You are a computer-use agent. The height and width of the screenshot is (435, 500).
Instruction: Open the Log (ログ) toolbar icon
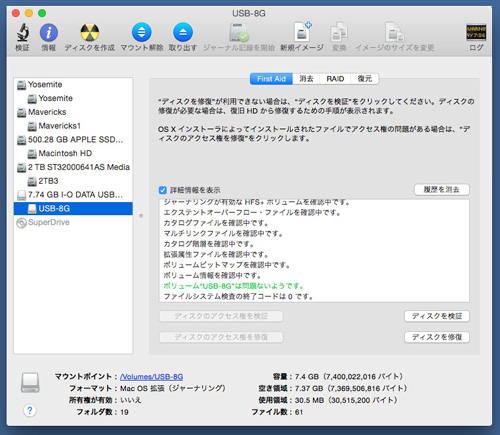[476, 33]
